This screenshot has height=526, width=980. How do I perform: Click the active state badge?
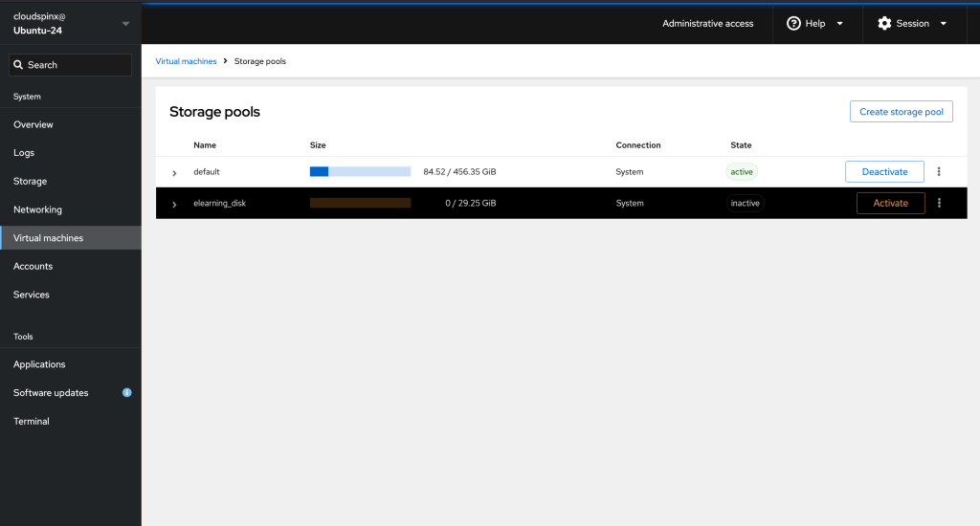point(742,172)
